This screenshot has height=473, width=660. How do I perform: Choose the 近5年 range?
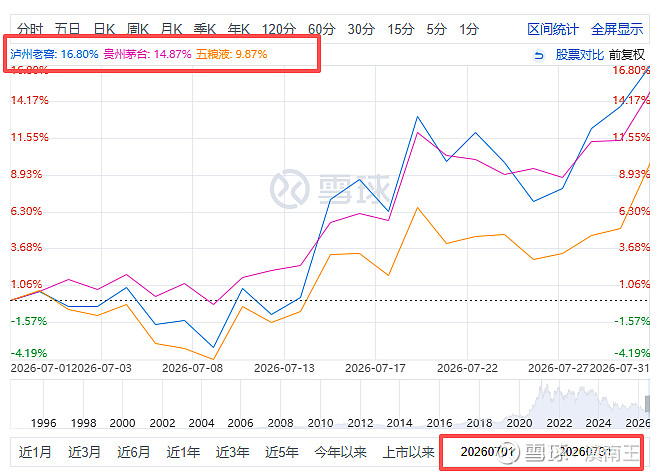(282, 452)
